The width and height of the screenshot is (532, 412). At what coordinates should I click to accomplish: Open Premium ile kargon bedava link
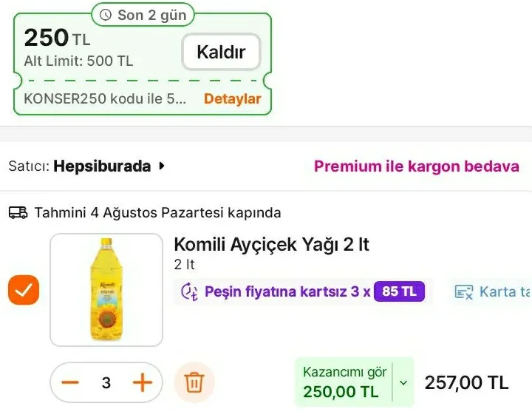416,166
